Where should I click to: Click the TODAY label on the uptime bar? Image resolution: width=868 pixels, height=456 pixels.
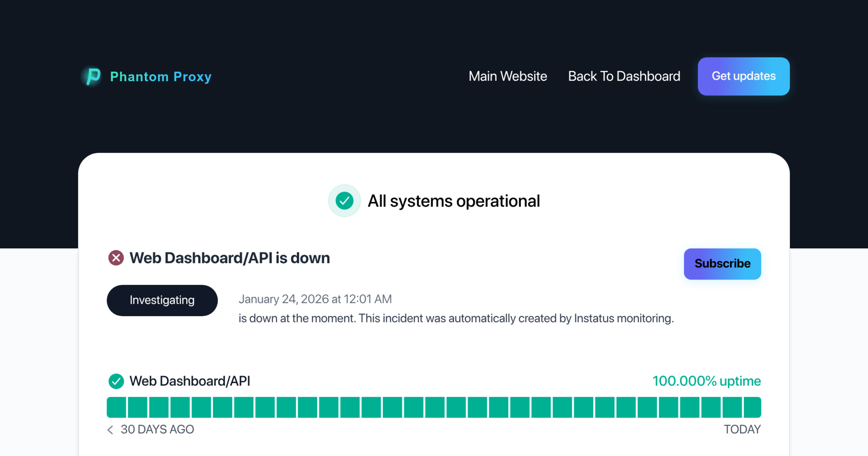(x=742, y=430)
